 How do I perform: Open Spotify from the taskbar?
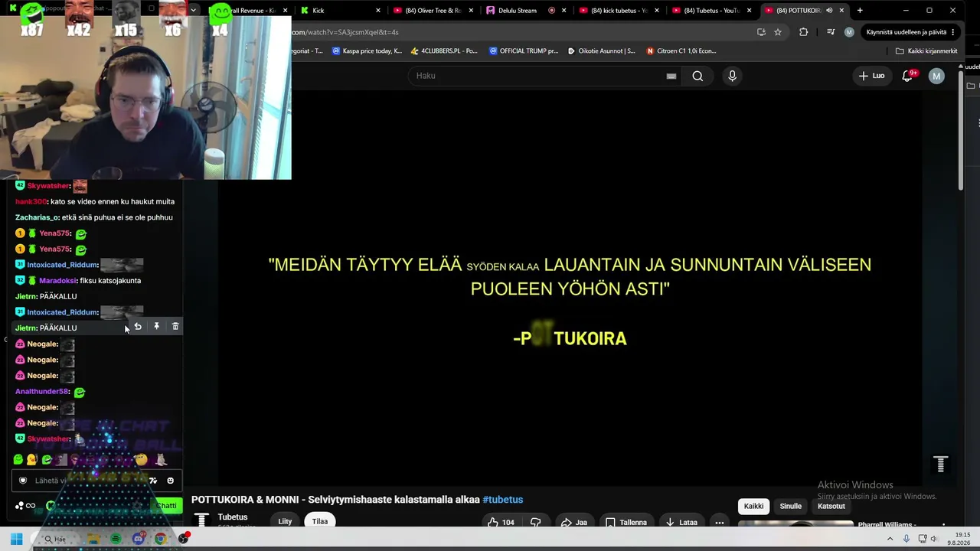116,539
